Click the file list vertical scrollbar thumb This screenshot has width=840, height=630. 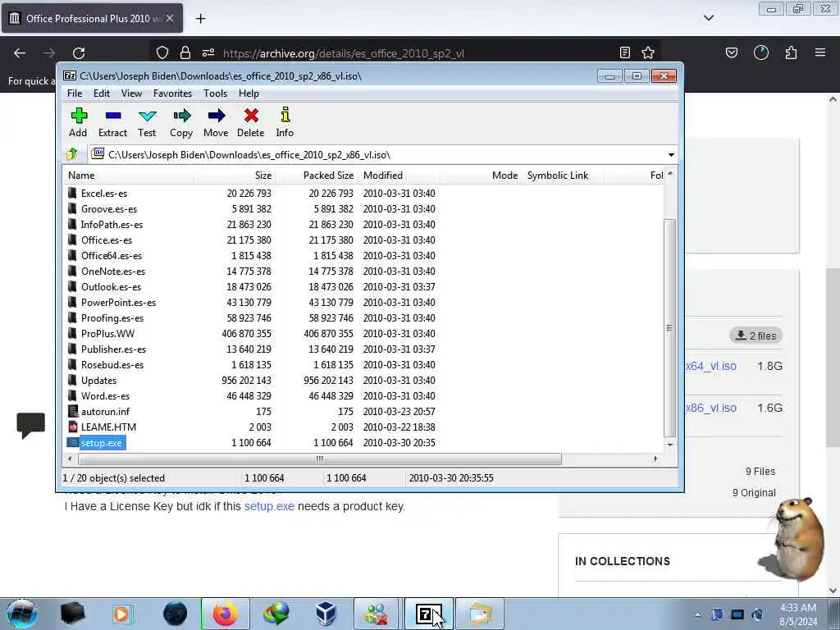[669, 328]
